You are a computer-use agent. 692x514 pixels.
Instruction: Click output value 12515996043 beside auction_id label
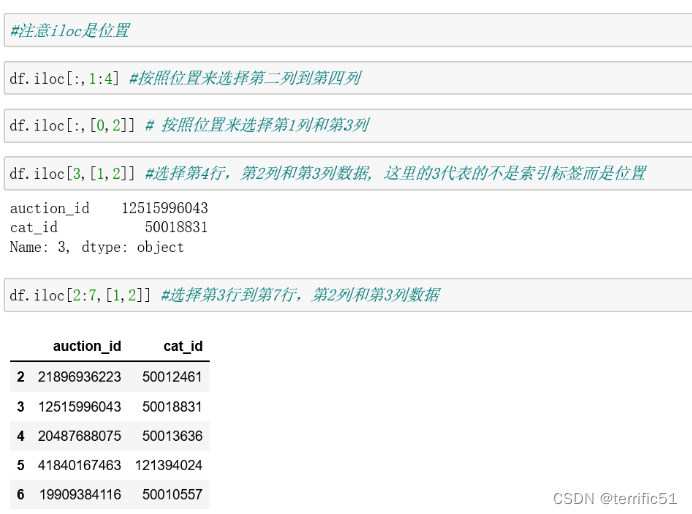pos(165,208)
